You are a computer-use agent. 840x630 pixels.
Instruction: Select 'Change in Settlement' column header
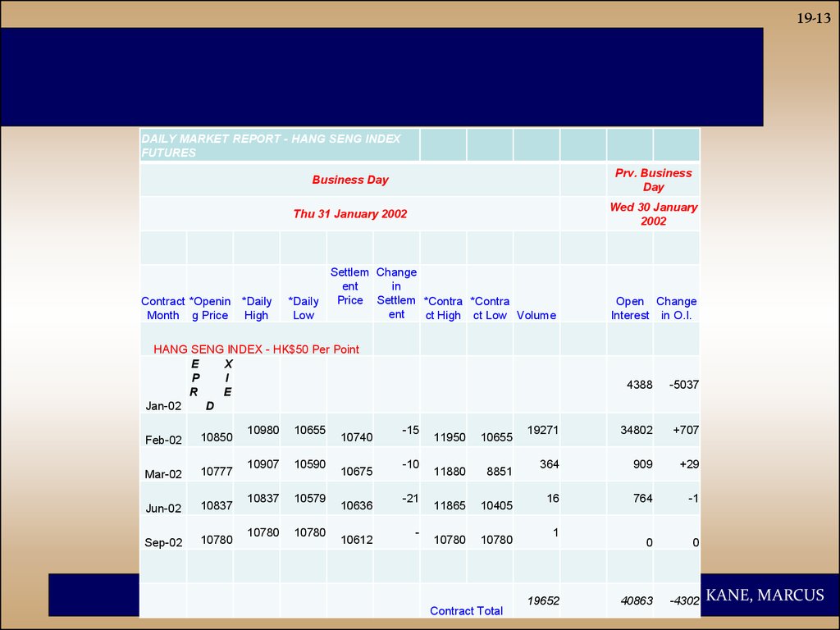(x=396, y=293)
